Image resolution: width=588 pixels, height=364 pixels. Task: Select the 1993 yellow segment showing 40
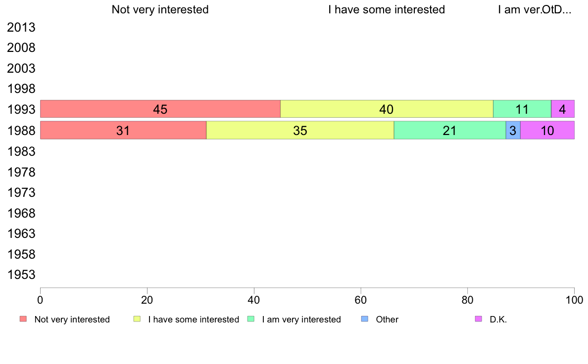[x=387, y=109]
